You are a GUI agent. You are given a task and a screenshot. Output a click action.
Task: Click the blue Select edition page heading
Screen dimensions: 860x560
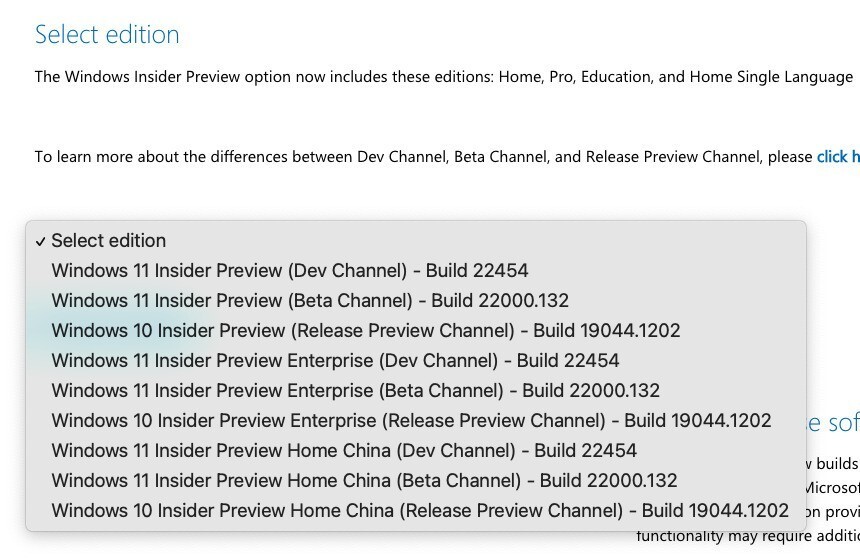(x=107, y=35)
